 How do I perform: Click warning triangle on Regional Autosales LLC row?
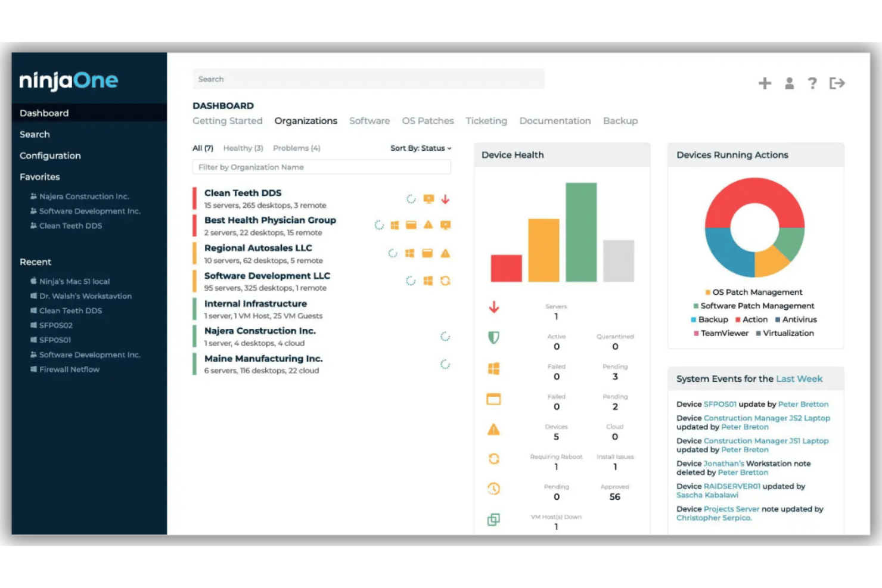point(445,253)
